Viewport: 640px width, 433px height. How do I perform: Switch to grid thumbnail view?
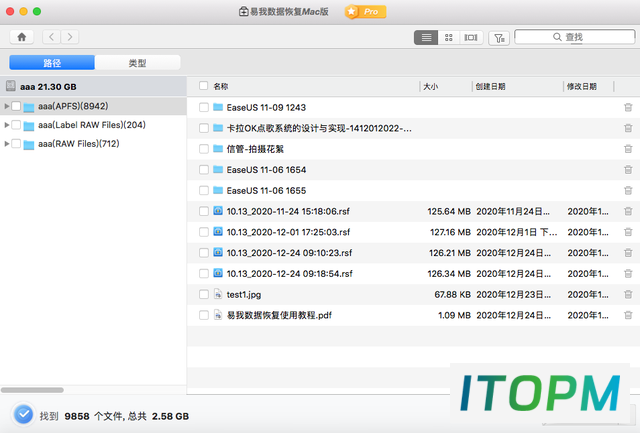(x=449, y=38)
